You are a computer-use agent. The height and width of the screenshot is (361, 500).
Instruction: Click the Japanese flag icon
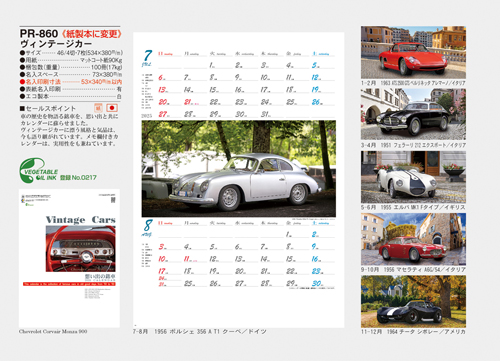pos(112,108)
